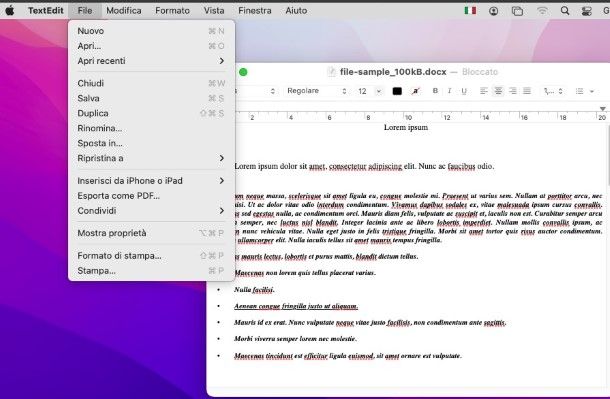Click the line 'Nulla facilisi.'
610x399 pixels.
click(x=254, y=290)
